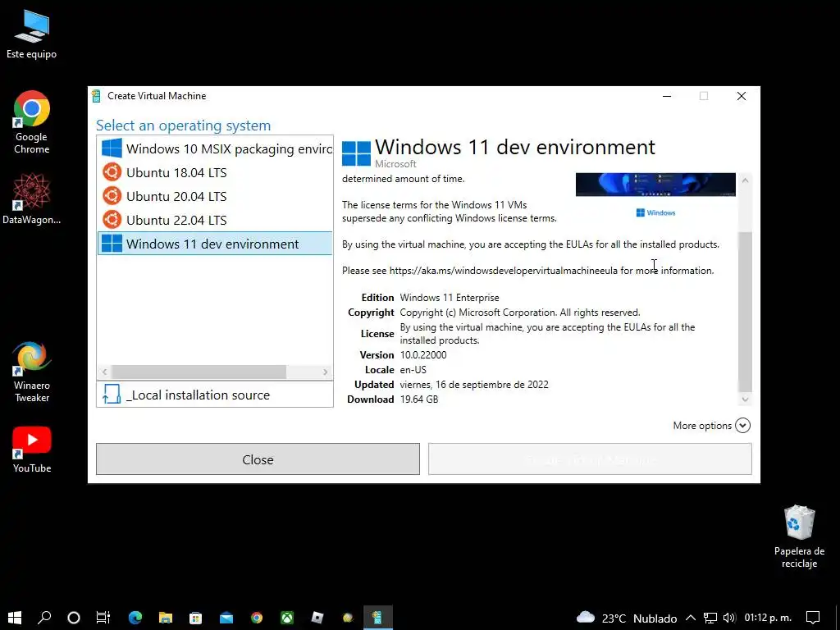
Task: Click the Local installation source icon
Action: [x=112, y=395]
